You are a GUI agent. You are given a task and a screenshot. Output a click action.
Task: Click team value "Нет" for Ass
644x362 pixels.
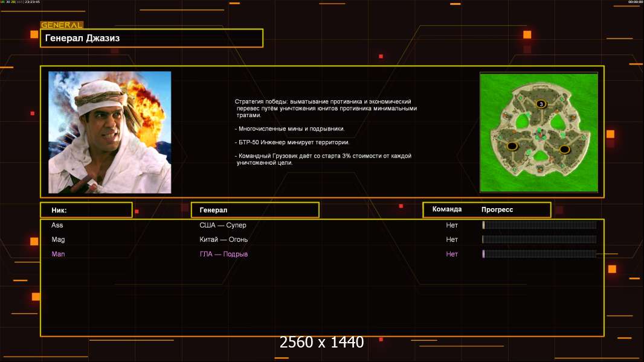point(452,225)
